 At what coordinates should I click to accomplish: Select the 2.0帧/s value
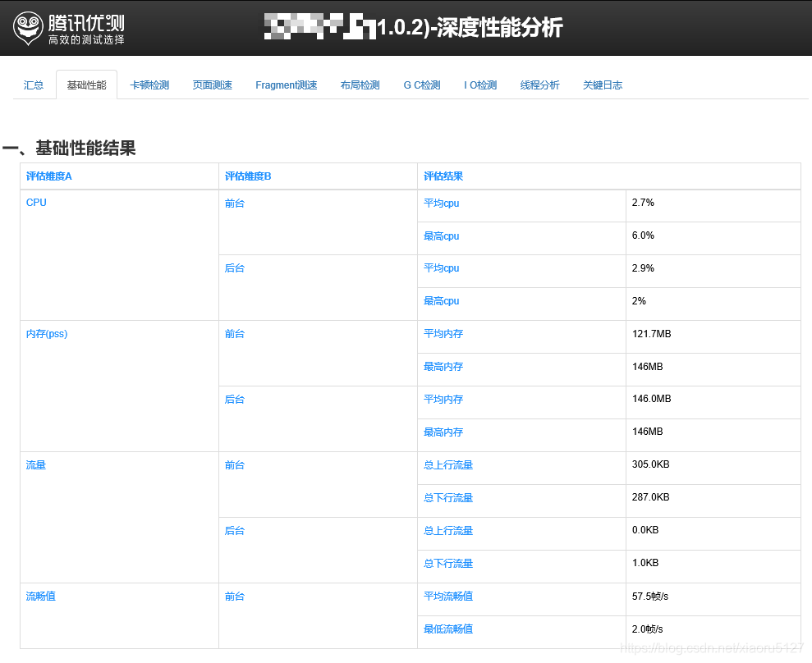point(647,629)
